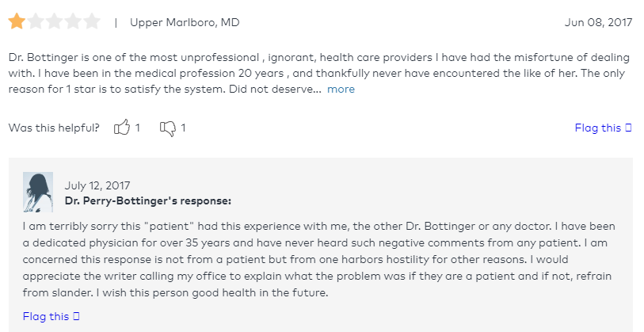This screenshot has height=332, width=644.
Task: Select the "Dr. Perry-Bottinger's response:" heading
Action: click(148, 201)
